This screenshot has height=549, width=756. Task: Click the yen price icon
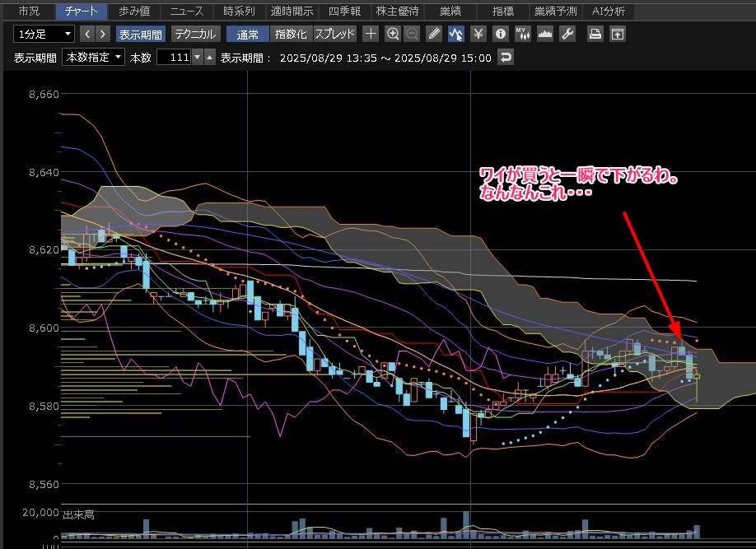pyautogui.click(x=478, y=34)
